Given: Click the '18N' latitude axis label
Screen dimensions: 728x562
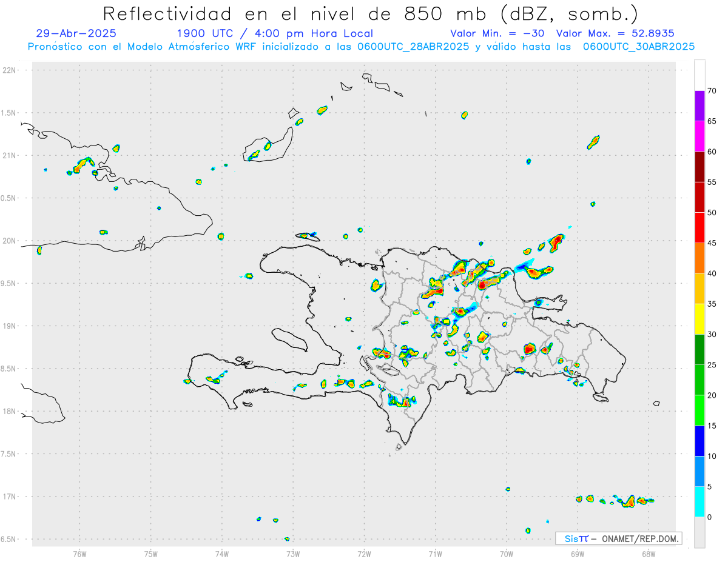Looking at the screenshot, I should pos(10,411).
